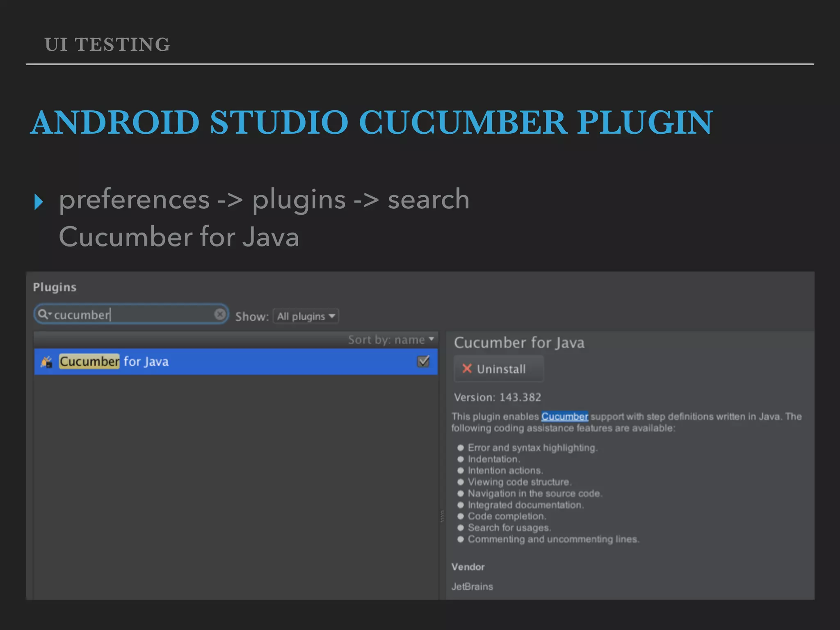The height and width of the screenshot is (630, 840).
Task: Click the 'Show:' label
Action: tap(252, 317)
